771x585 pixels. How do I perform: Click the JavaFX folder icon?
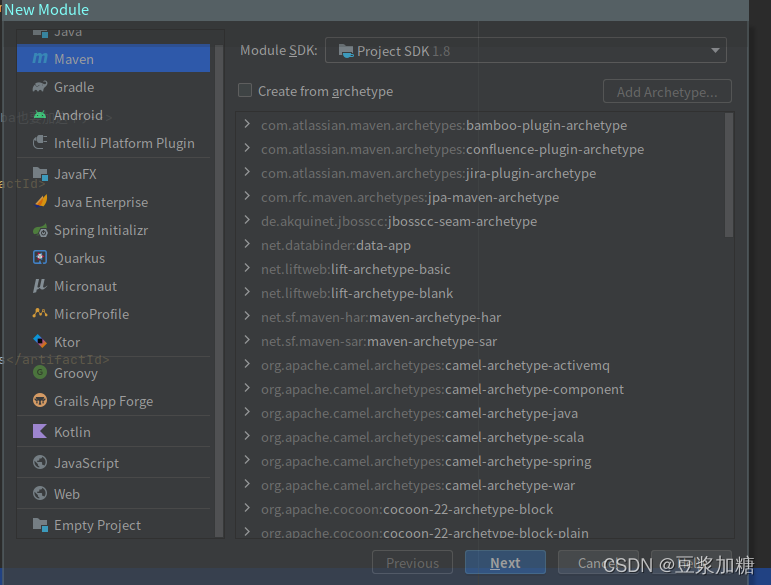pos(40,174)
